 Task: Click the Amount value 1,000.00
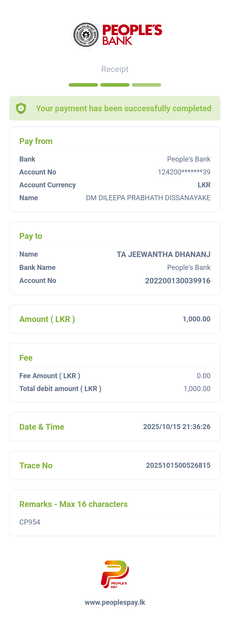coord(196,319)
